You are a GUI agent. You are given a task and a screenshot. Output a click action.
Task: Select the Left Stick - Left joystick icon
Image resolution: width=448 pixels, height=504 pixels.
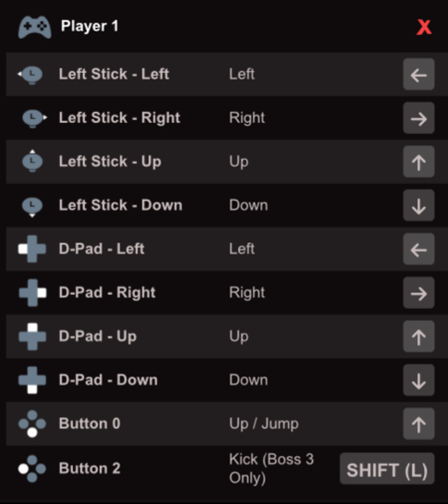click(x=31, y=75)
